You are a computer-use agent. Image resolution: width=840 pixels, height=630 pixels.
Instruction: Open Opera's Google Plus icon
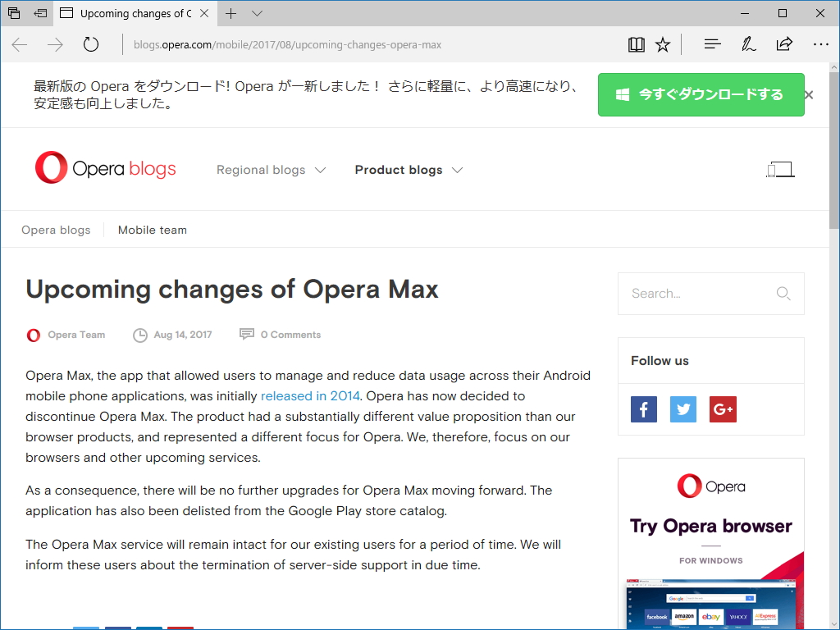(724, 409)
